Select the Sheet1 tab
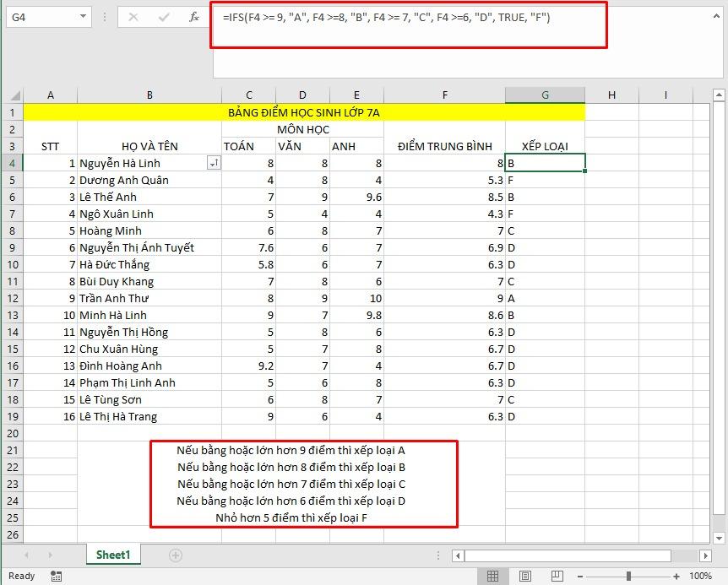728x585 pixels. [x=113, y=555]
